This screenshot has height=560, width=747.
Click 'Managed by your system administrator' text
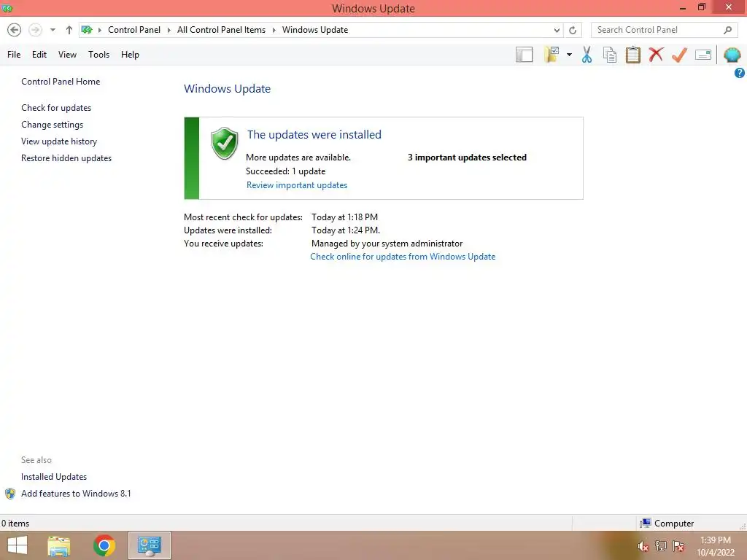pos(387,244)
